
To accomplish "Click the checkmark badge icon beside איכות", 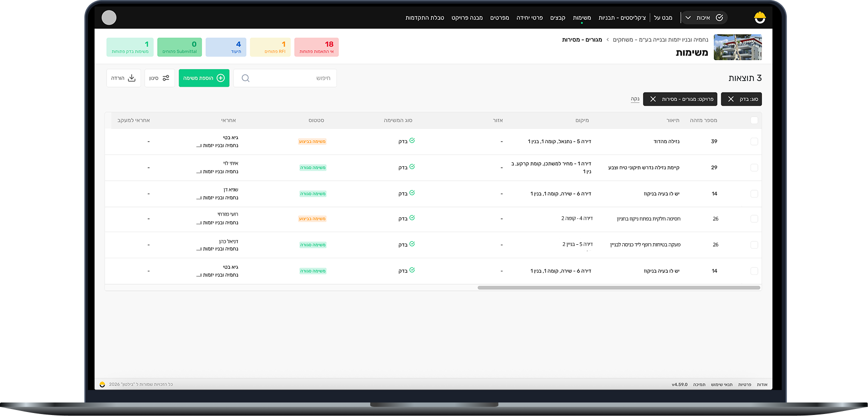I will [719, 18].
